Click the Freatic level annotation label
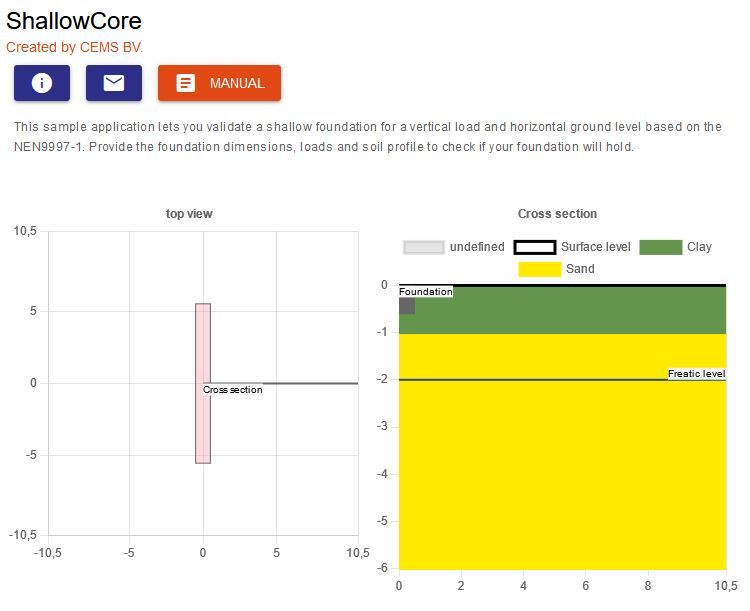The height and width of the screenshot is (611, 750). coord(696,374)
